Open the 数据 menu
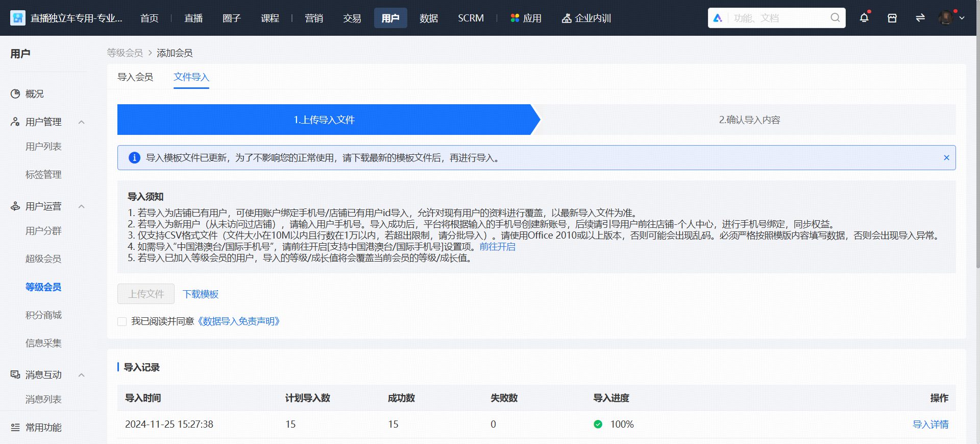The height and width of the screenshot is (444, 980). click(429, 18)
